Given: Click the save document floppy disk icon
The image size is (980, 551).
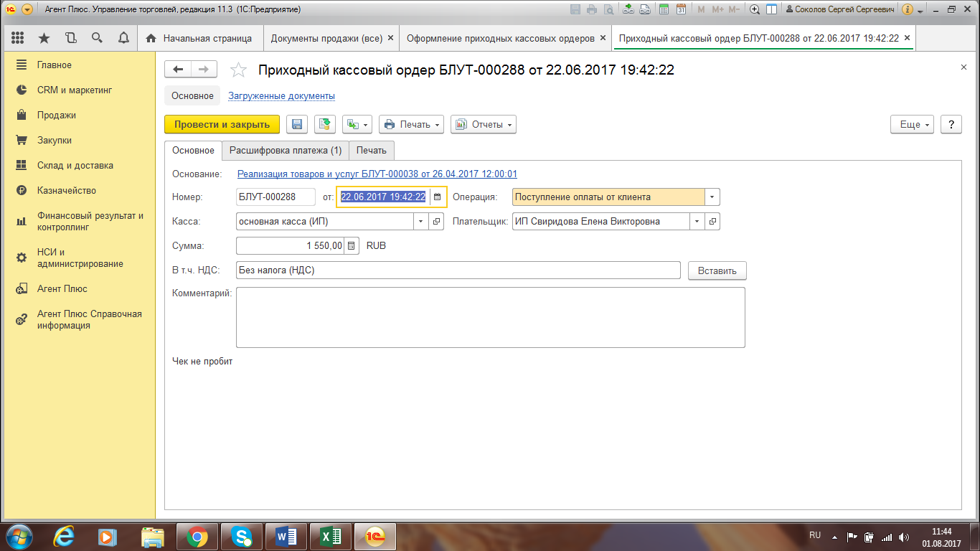Looking at the screenshot, I should pyautogui.click(x=297, y=124).
